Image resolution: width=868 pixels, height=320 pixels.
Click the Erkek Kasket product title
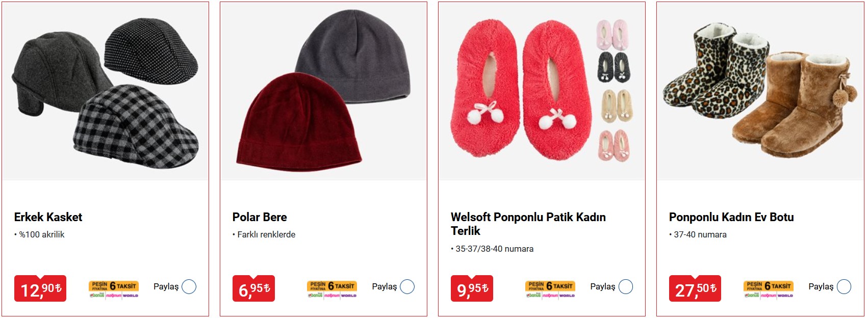click(x=48, y=217)
